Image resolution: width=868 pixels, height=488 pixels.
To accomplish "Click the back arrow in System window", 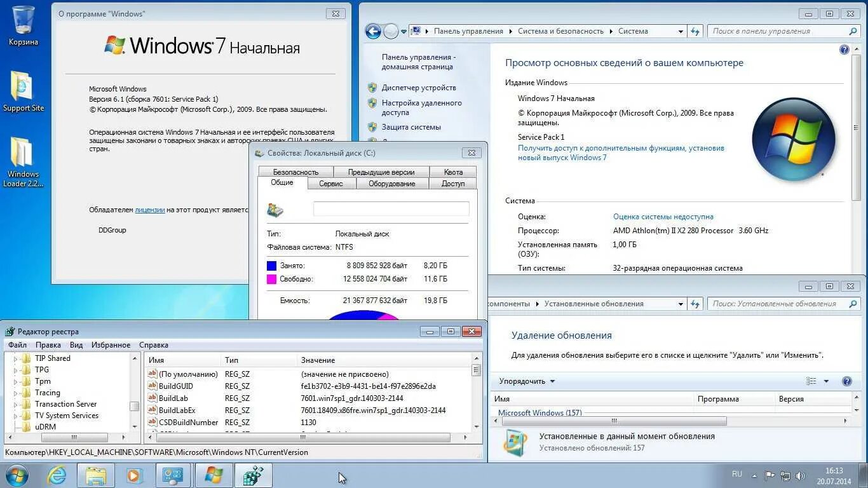I will [x=373, y=31].
